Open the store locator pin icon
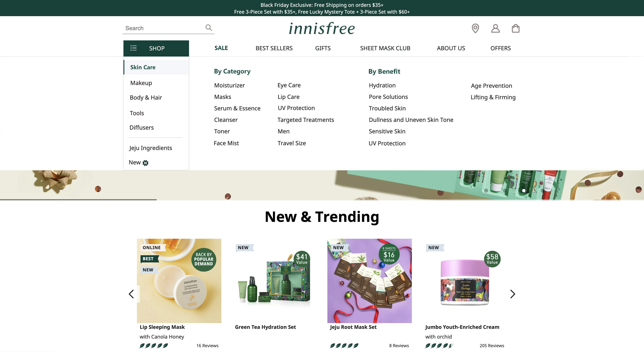 tap(475, 28)
